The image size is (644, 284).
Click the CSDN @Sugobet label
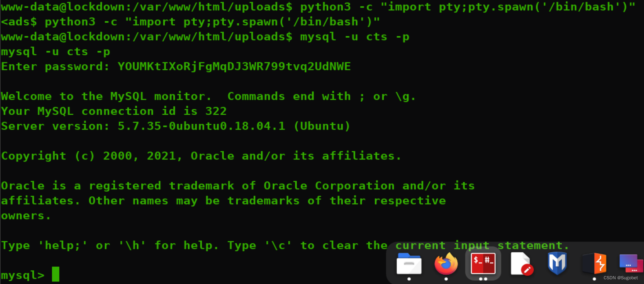pyautogui.click(x=621, y=278)
